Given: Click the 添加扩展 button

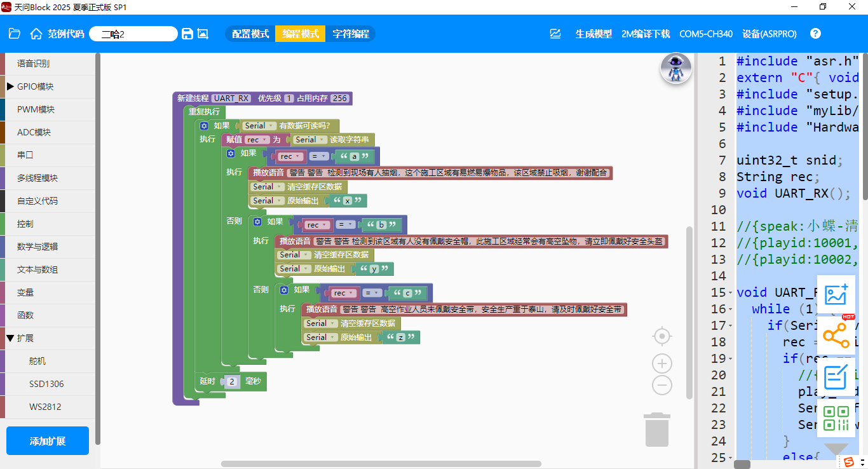Looking at the screenshot, I should coord(48,441).
